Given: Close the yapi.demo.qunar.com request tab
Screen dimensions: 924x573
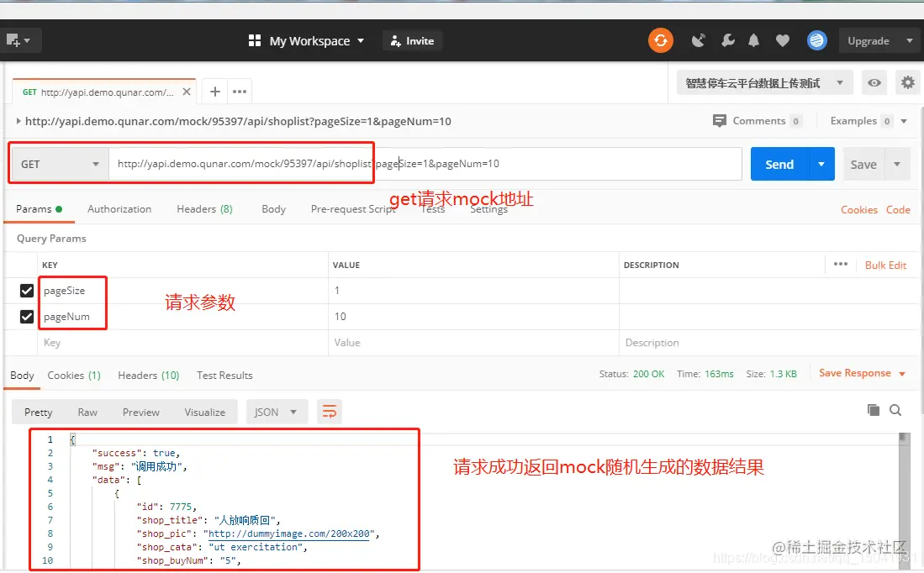Looking at the screenshot, I should pos(186,92).
